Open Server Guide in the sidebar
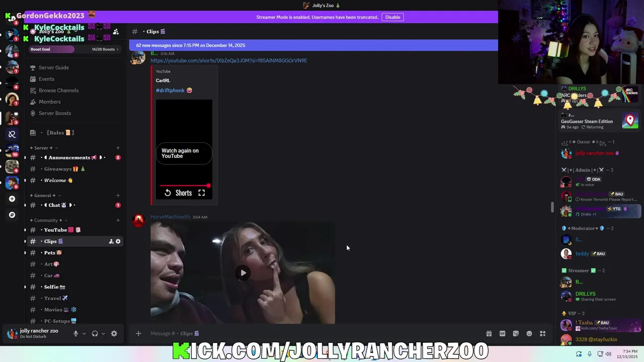644x362 pixels. [74, 68]
